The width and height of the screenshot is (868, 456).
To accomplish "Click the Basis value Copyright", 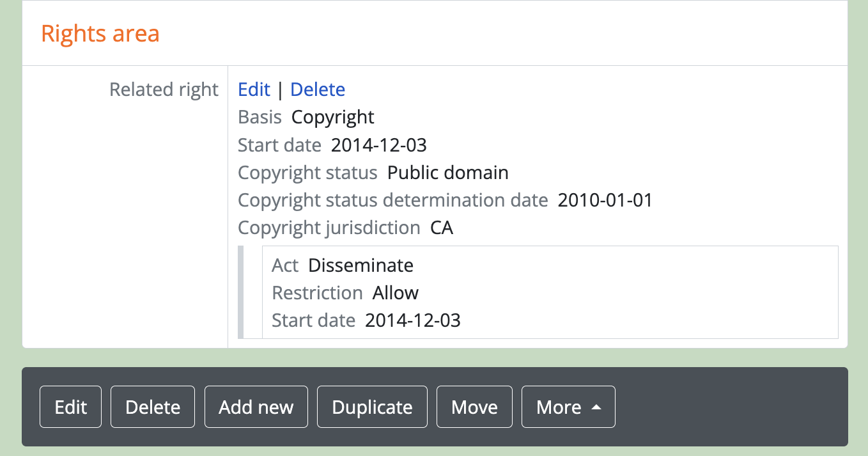I will tap(332, 117).
